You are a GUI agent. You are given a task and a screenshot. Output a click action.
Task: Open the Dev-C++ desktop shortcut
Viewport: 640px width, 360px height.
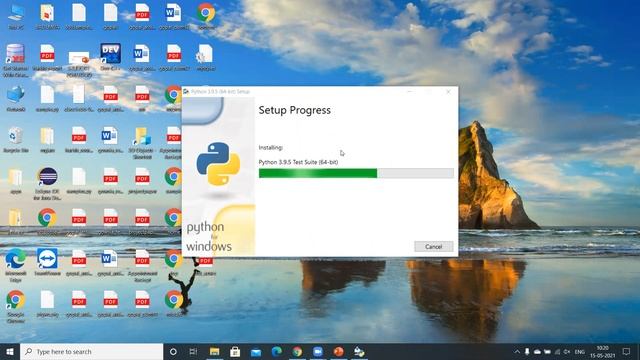point(110,57)
